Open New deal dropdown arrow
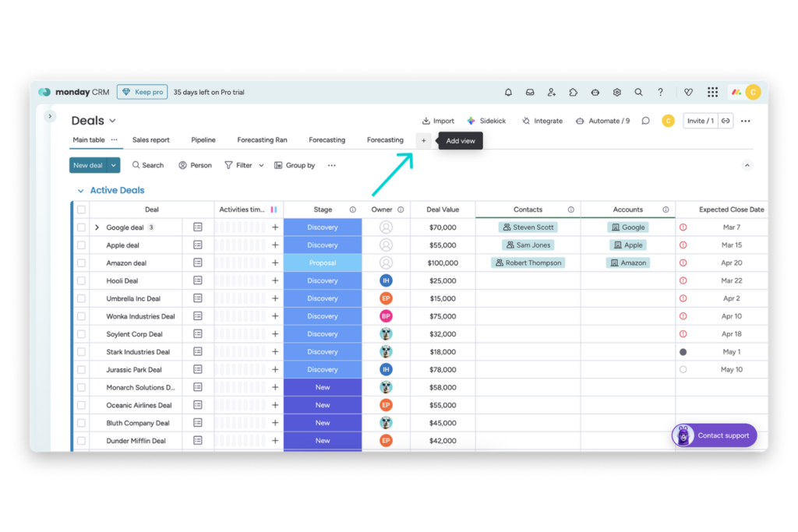Screen dimensions: 798x532 point(114,165)
